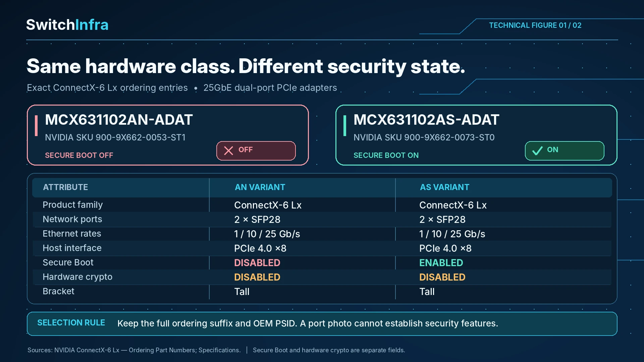The image size is (644, 362).
Task: Click the pink DISABLED Secure Boot value
Action: pos(257,263)
